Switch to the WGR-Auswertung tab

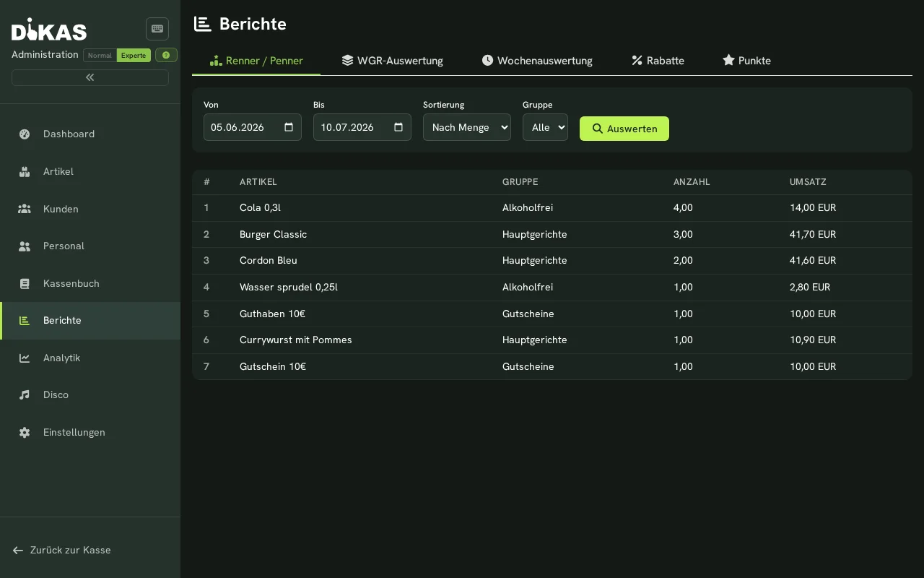[393, 61]
